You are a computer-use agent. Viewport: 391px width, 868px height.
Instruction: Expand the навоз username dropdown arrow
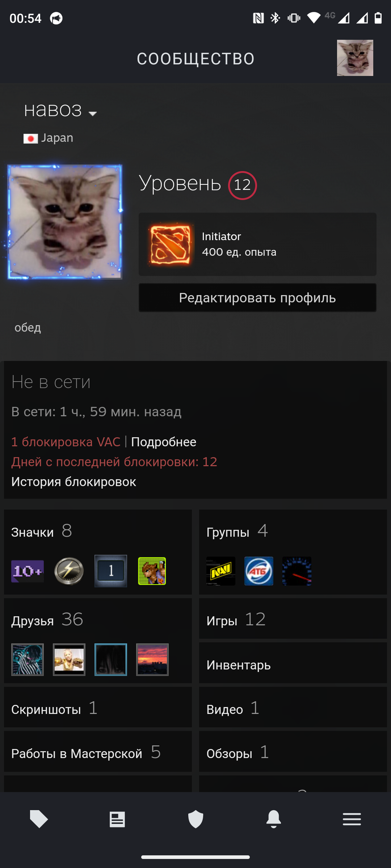point(93,114)
